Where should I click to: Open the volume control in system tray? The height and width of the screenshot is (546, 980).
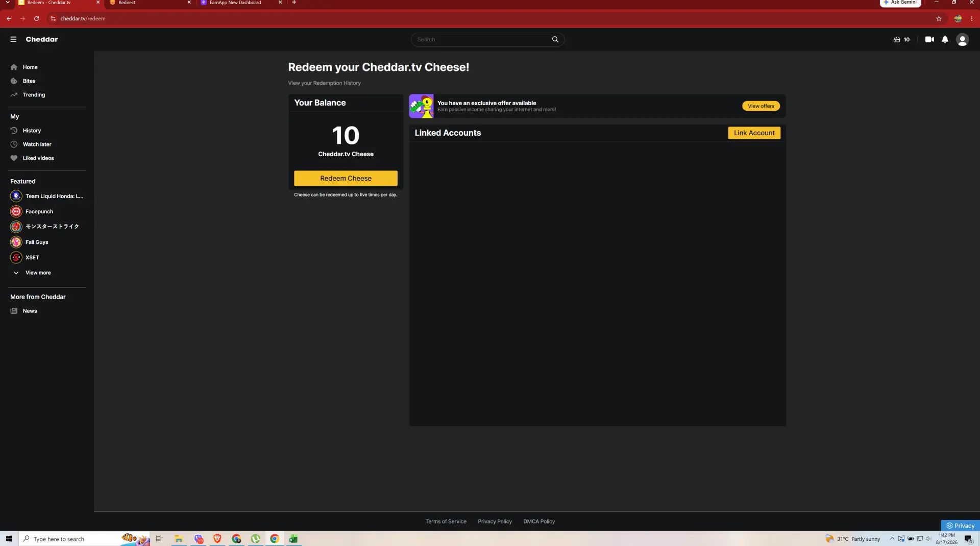pyautogui.click(x=928, y=539)
